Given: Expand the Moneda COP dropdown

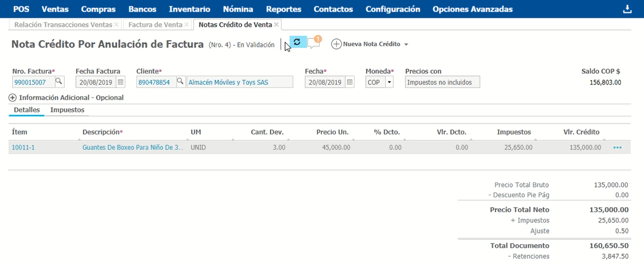Looking at the screenshot, I should point(389,83).
